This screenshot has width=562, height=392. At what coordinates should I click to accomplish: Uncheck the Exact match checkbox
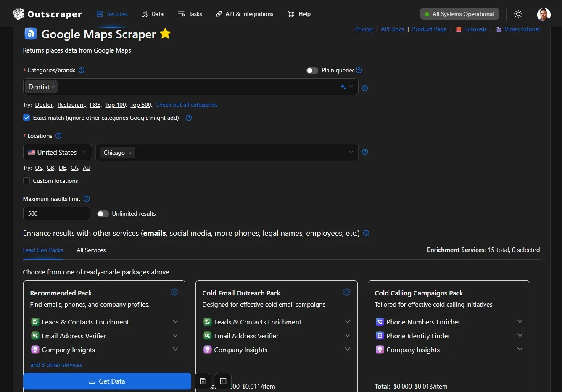click(26, 118)
